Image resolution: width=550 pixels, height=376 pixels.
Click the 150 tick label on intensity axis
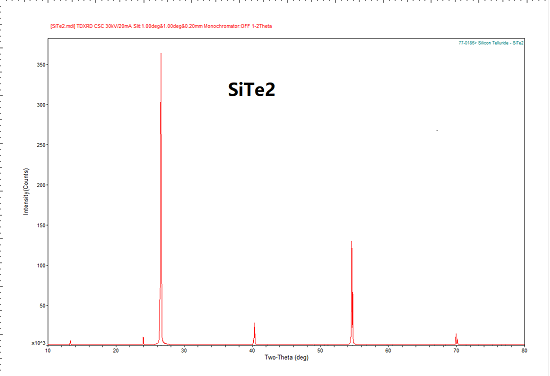[x=41, y=225]
